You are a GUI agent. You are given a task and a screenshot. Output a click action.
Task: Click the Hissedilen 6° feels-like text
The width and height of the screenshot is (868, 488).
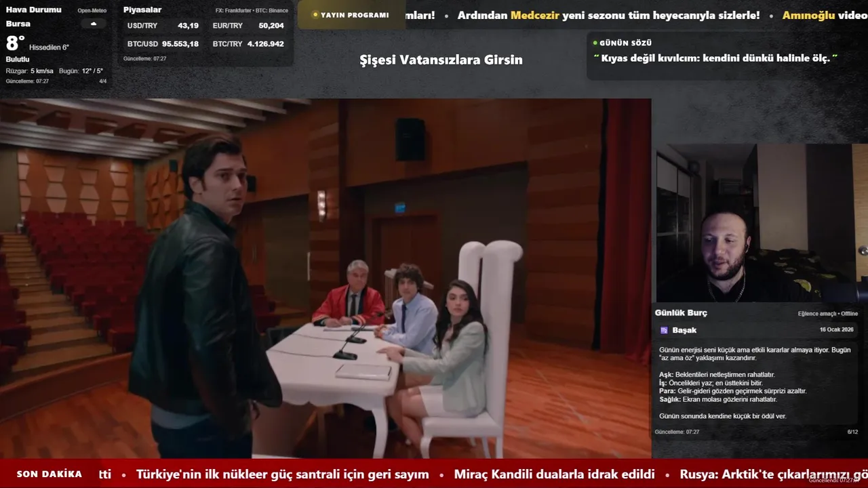pyautogui.click(x=49, y=47)
